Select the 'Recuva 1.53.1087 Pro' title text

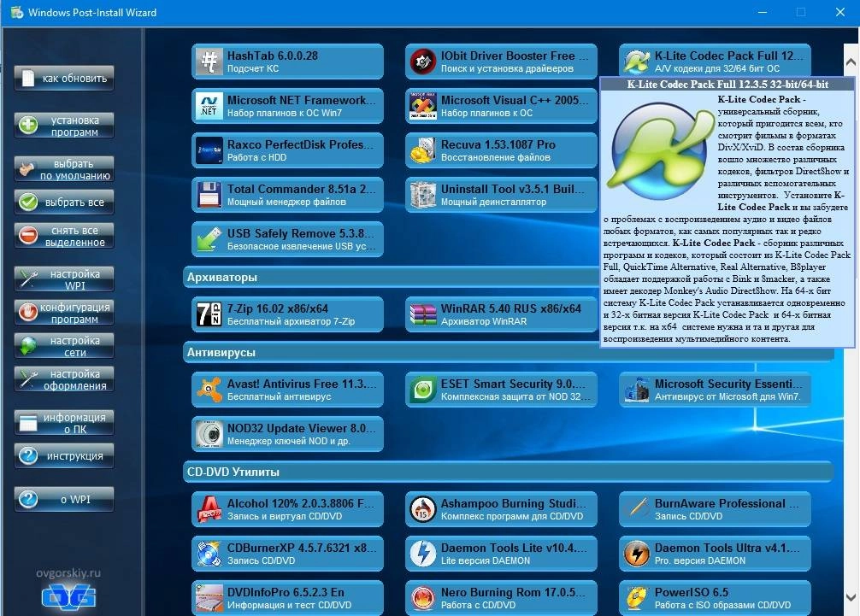[x=498, y=144]
